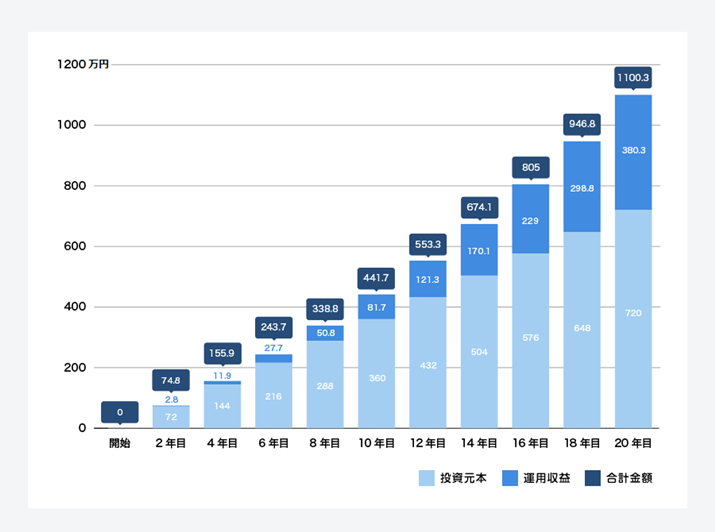Select the 504 principal bar segment
The image size is (715, 532).
(x=479, y=351)
